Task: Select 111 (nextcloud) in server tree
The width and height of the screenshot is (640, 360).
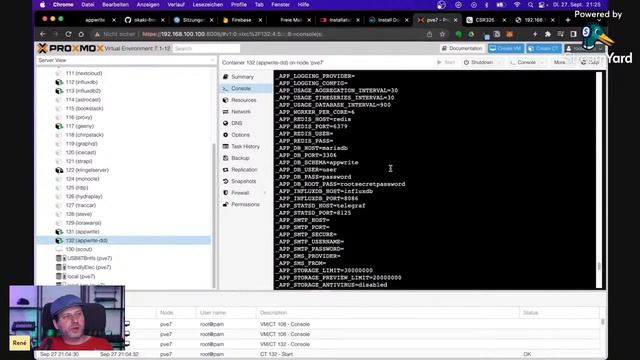Action: (x=84, y=73)
